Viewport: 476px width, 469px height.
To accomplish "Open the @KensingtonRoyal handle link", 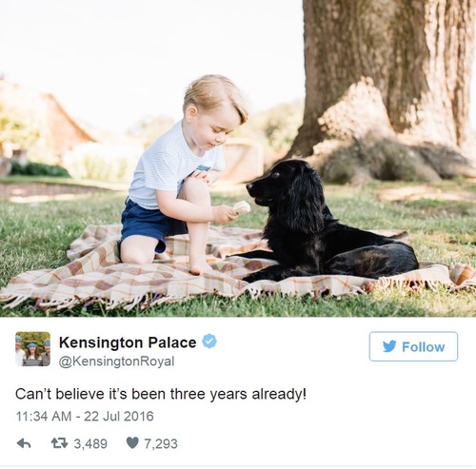I will pos(116,362).
